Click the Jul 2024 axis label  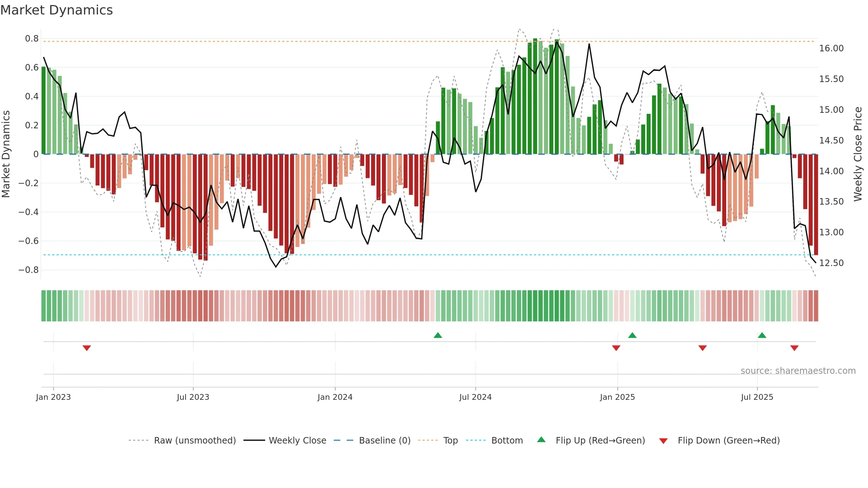tap(476, 397)
